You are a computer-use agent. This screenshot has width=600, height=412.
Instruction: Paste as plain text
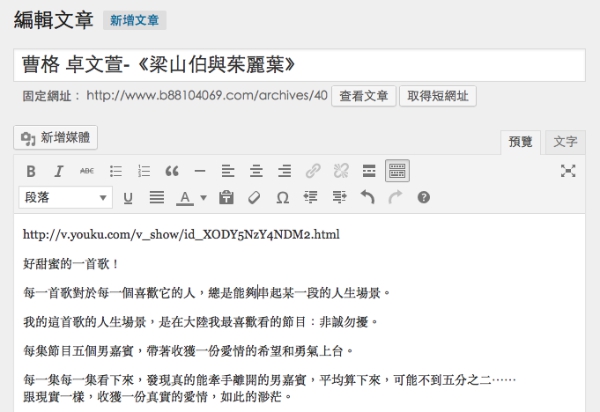226,198
